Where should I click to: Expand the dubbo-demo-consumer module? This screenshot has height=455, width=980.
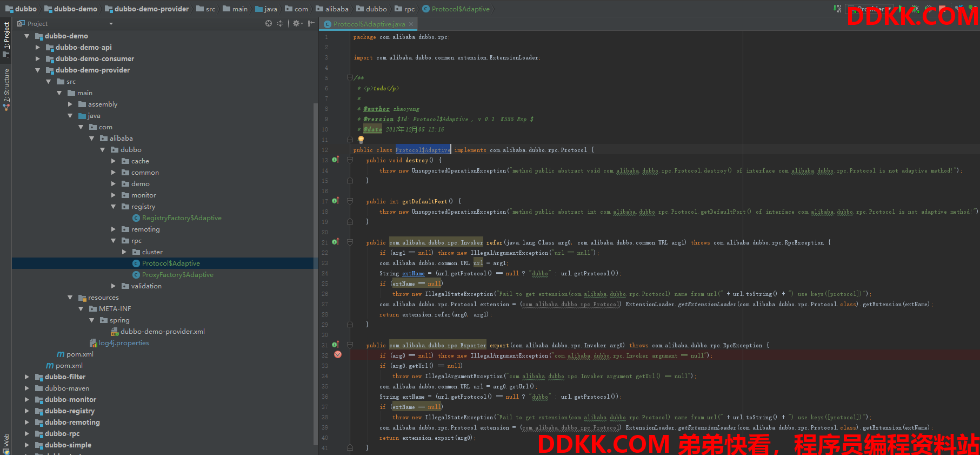[37, 58]
